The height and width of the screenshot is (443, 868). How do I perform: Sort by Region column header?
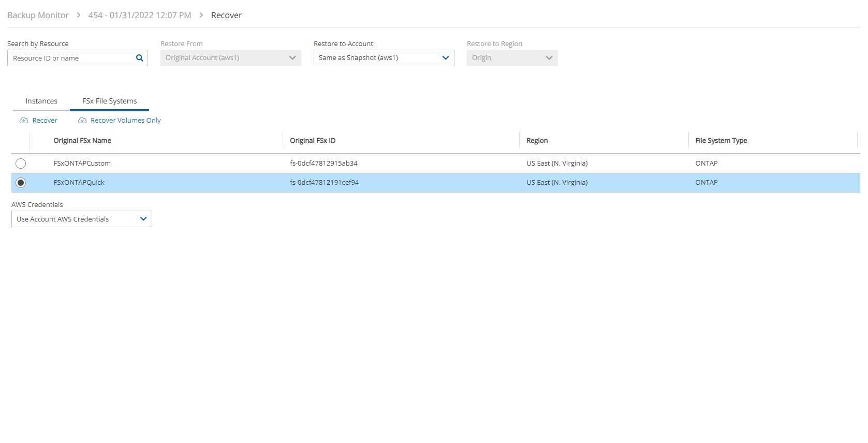pos(537,141)
